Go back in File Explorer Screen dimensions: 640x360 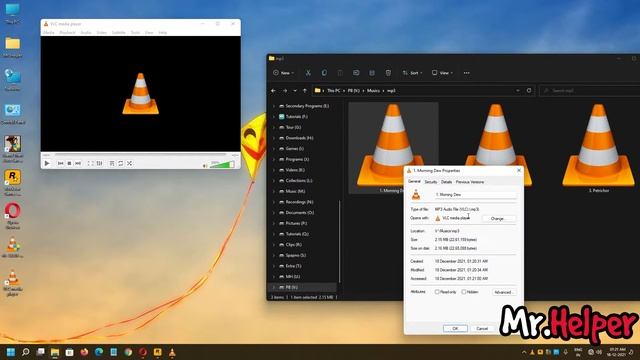(273, 91)
